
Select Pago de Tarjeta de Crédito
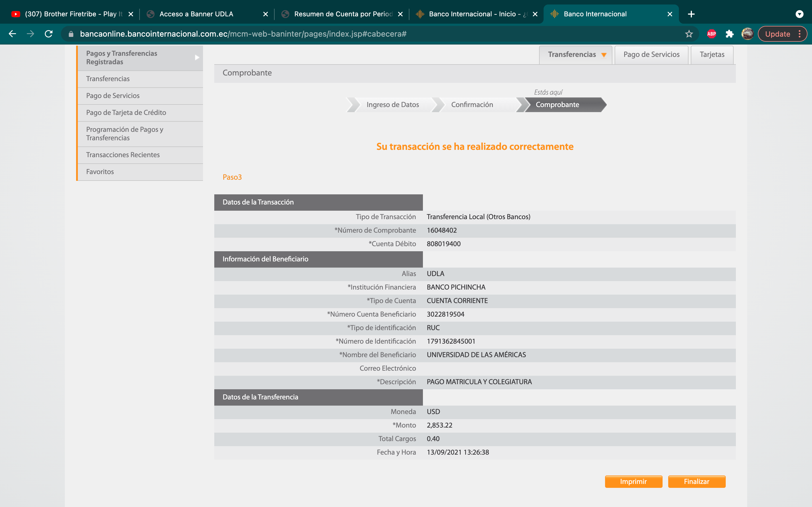pos(126,113)
